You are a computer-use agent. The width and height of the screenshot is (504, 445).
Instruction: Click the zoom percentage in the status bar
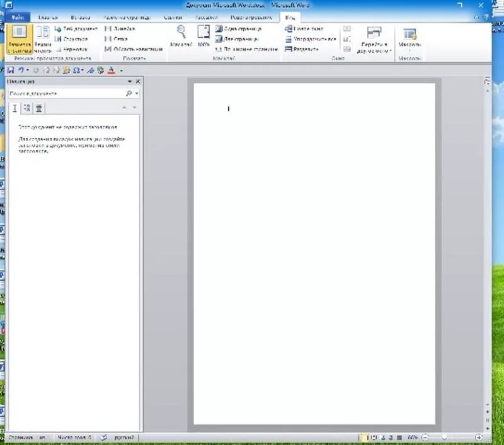coord(413,437)
